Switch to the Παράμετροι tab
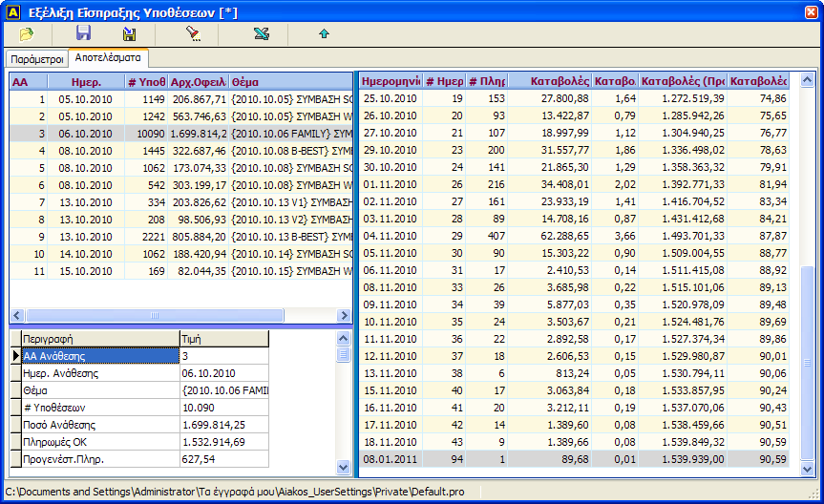The image size is (824, 504). [x=37, y=59]
